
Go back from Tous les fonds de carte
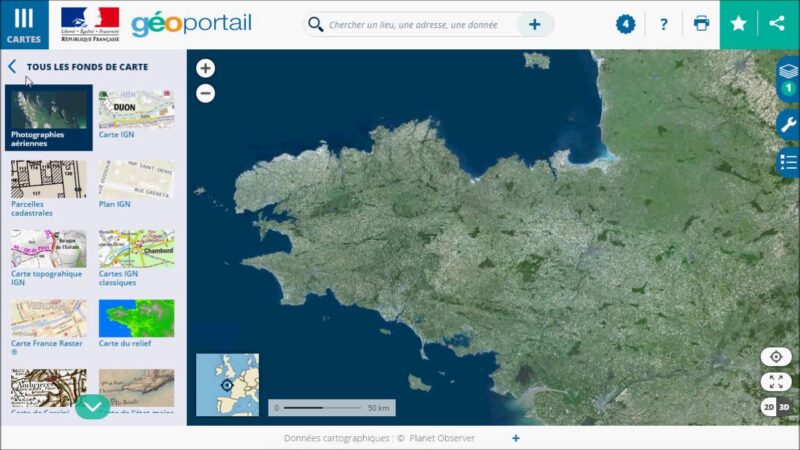click(x=12, y=67)
